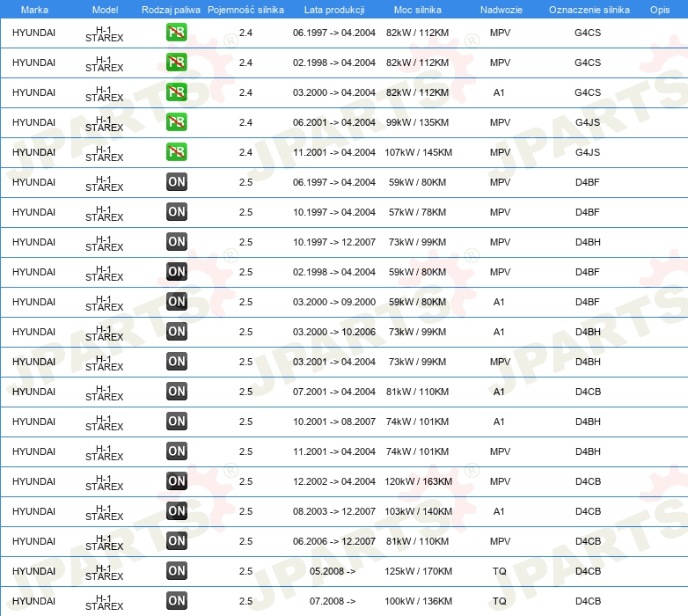Click the A1 body cell in the 103kW row
The height and width of the screenshot is (616, 688).
499,511
